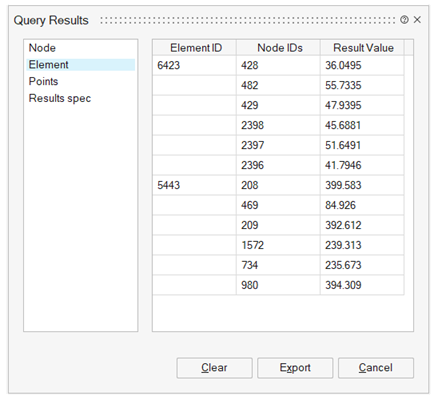
Task: Click result value 45.6881
Action: (x=362, y=125)
